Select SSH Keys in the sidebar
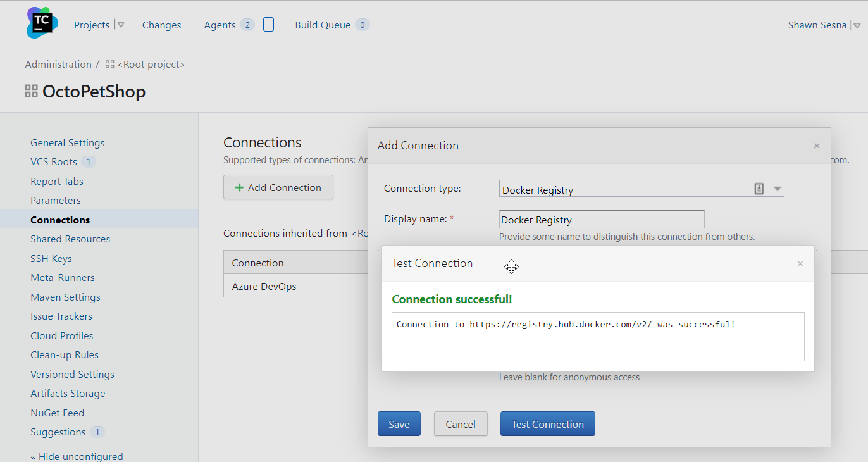 click(x=51, y=259)
